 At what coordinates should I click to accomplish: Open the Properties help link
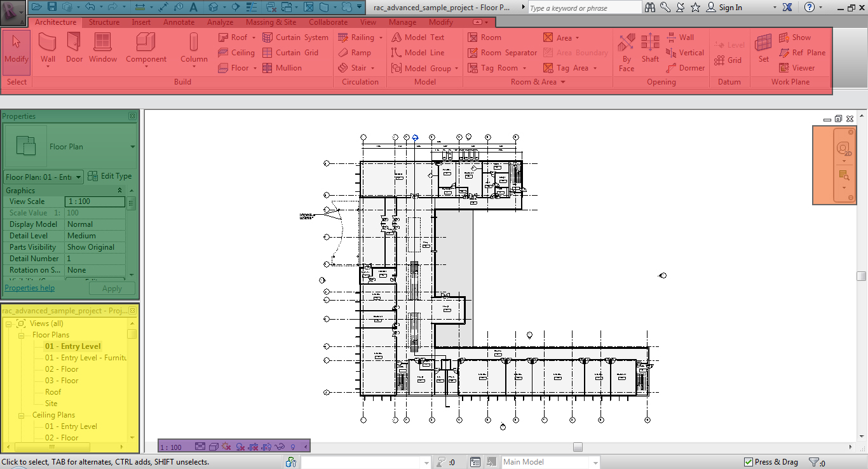[x=29, y=287]
